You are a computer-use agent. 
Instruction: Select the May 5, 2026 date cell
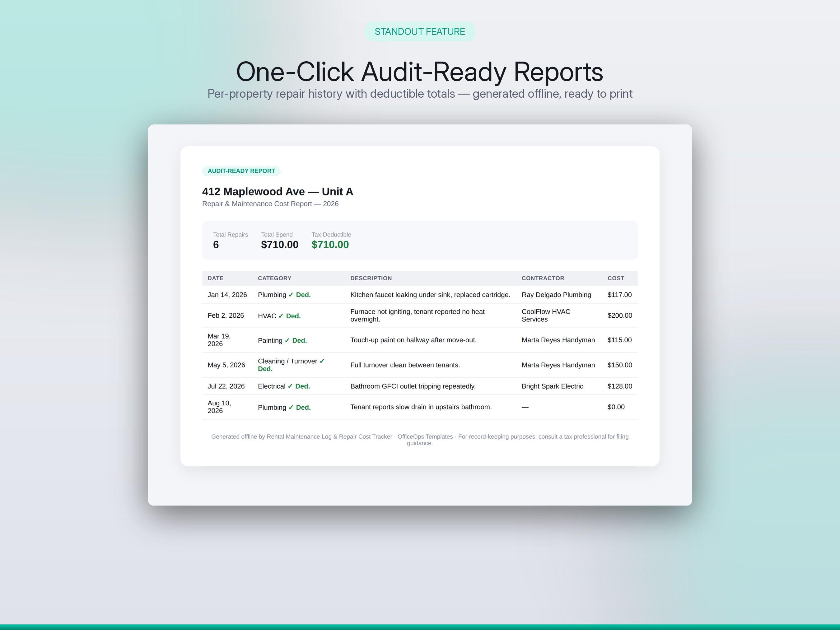(x=226, y=365)
